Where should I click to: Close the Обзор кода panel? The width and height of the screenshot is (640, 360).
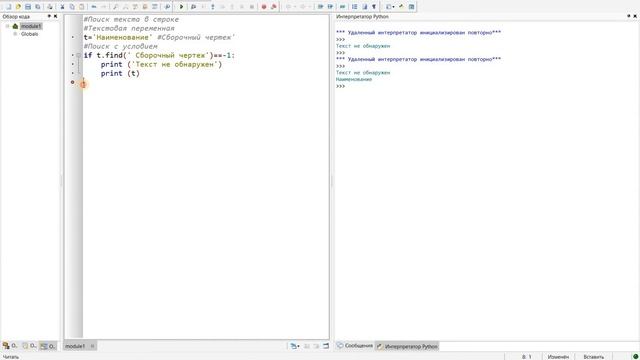point(56,16)
